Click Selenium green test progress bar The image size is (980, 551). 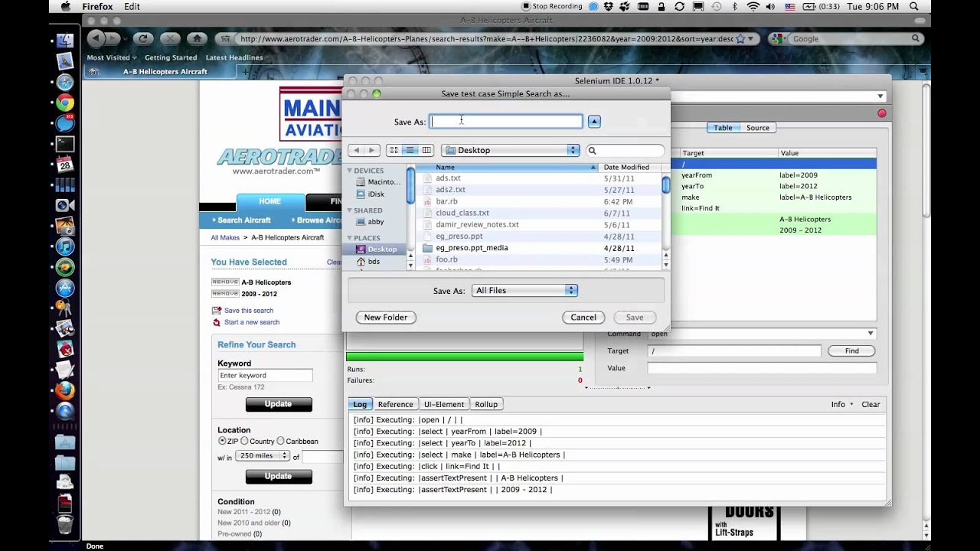[465, 357]
